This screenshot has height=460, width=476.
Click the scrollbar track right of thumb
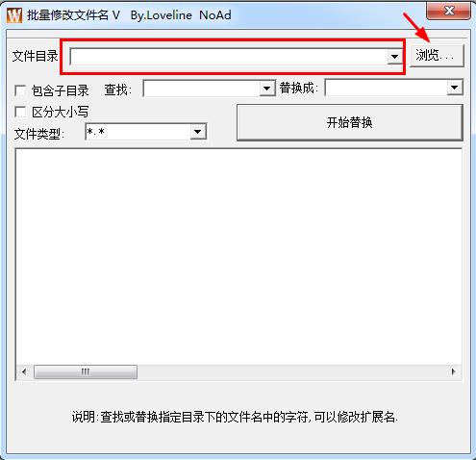click(x=291, y=371)
